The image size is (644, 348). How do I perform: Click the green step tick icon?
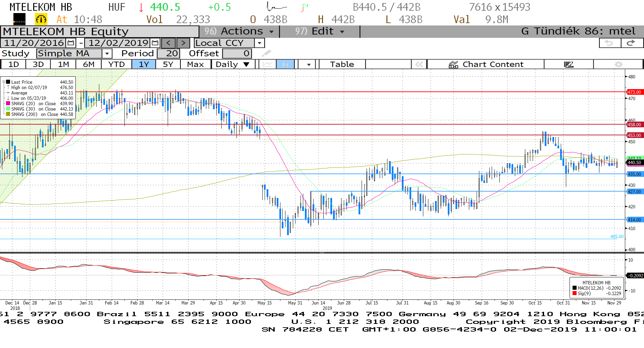[x=305, y=7]
